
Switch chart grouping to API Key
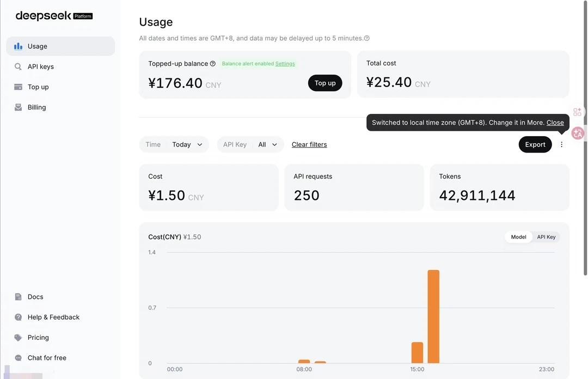pyautogui.click(x=546, y=237)
